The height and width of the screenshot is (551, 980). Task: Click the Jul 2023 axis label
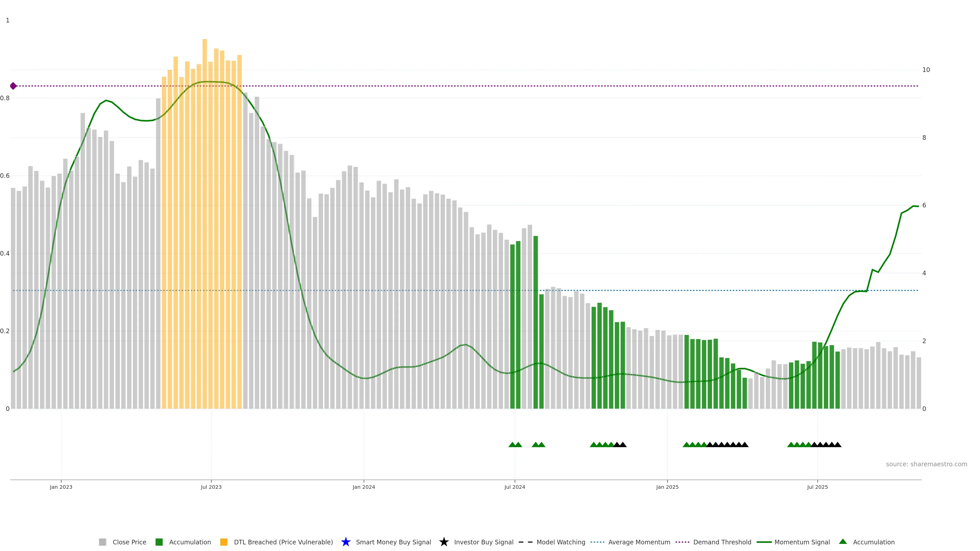[211, 487]
